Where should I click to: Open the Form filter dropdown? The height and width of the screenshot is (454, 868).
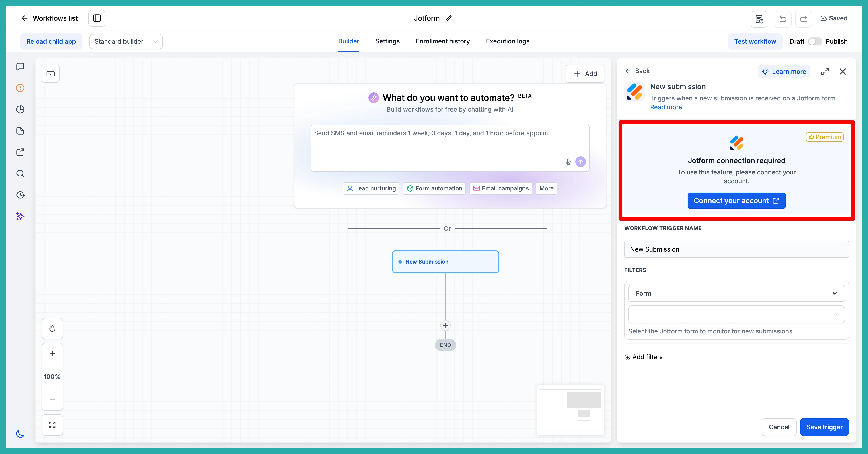click(x=736, y=293)
